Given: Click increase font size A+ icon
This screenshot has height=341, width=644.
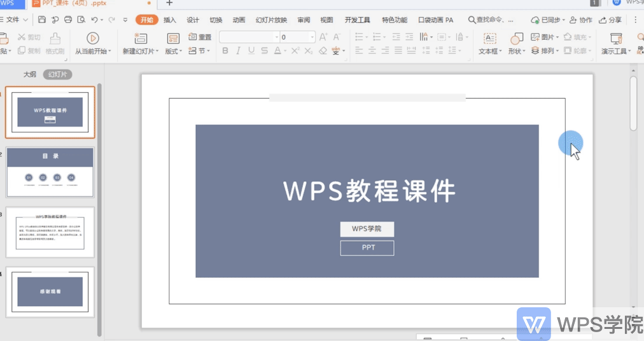Looking at the screenshot, I should [x=323, y=37].
